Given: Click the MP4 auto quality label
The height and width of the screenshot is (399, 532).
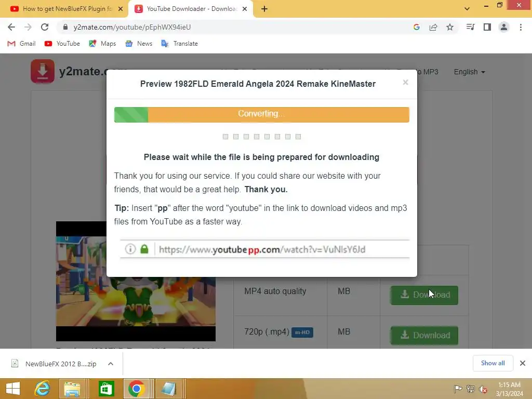Looking at the screenshot, I should [275, 291].
